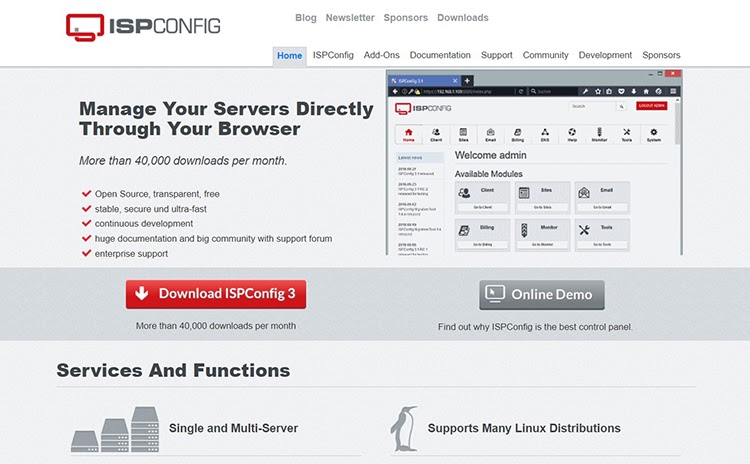Click the Sponsors item after Development in main menu
The height and width of the screenshot is (464, 750).
[x=661, y=55]
